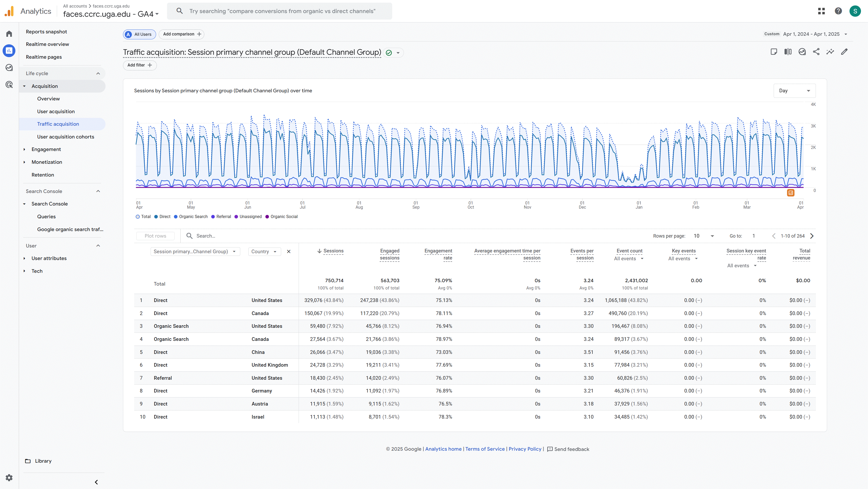Open the Edit comparisons icon
The width and height of the screenshot is (868, 489).
point(788,52)
